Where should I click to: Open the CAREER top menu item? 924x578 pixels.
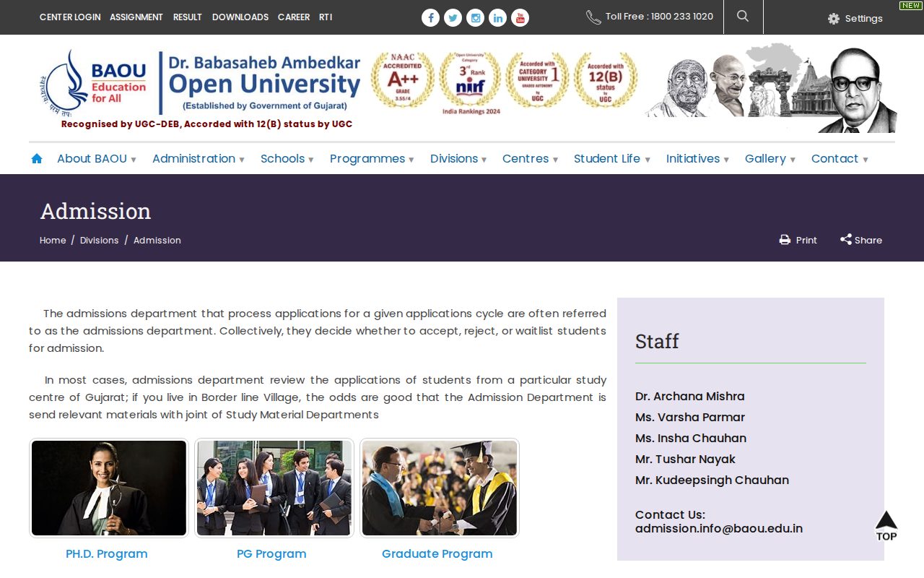click(x=294, y=17)
